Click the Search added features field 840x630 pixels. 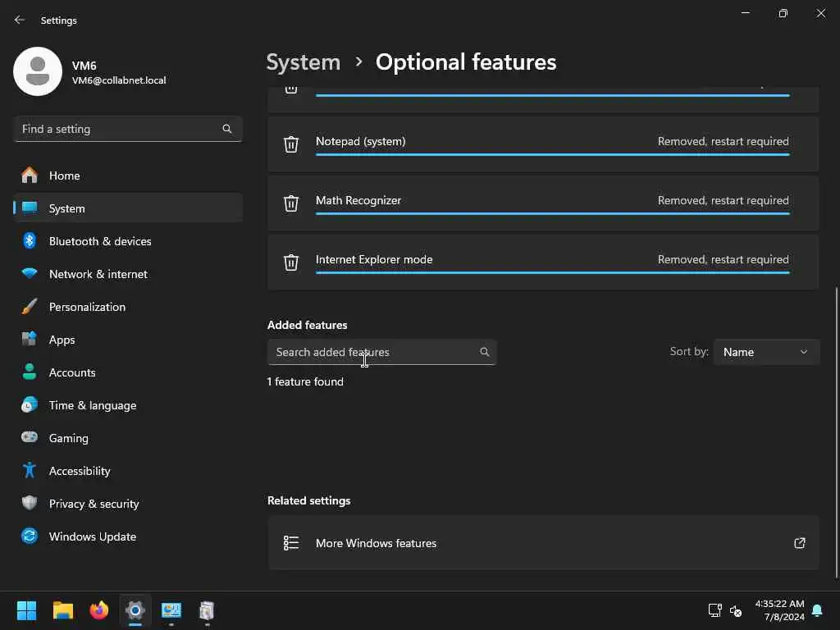click(x=382, y=352)
